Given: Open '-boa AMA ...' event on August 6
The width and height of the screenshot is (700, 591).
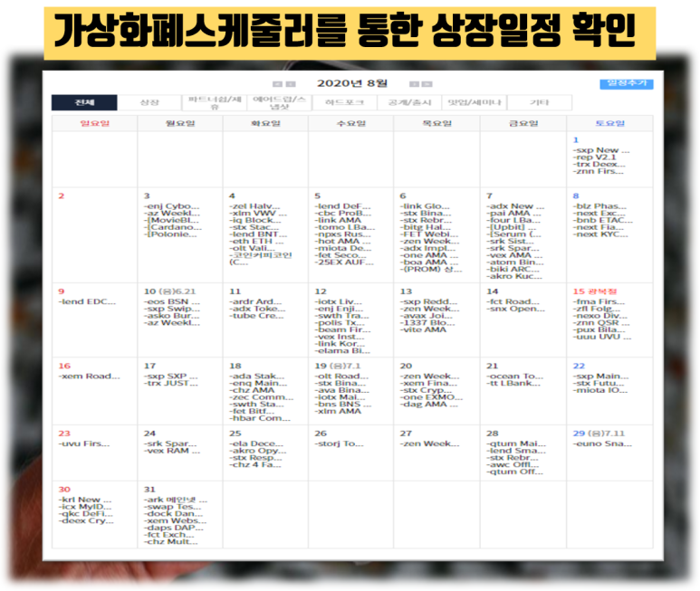Looking at the screenshot, I should click(x=429, y=262).
